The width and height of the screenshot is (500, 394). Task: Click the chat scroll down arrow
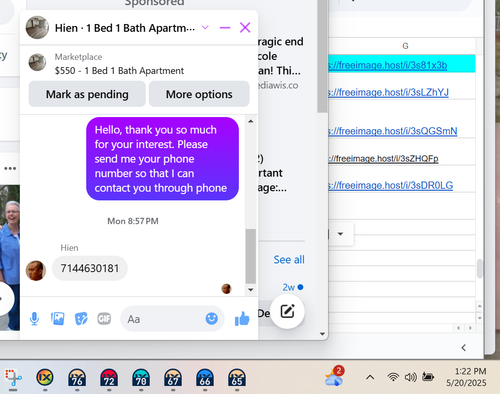click(x=251, y=290)
